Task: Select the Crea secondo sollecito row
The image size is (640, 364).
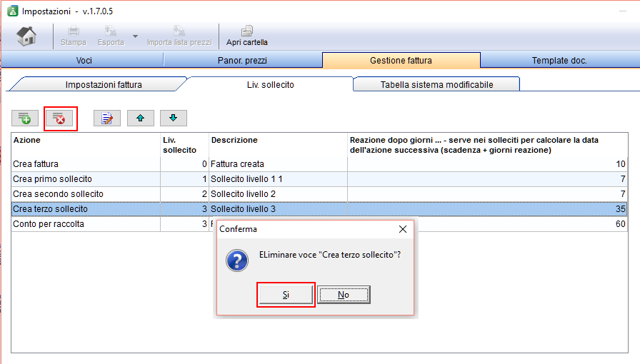Action: pos(319,194)
